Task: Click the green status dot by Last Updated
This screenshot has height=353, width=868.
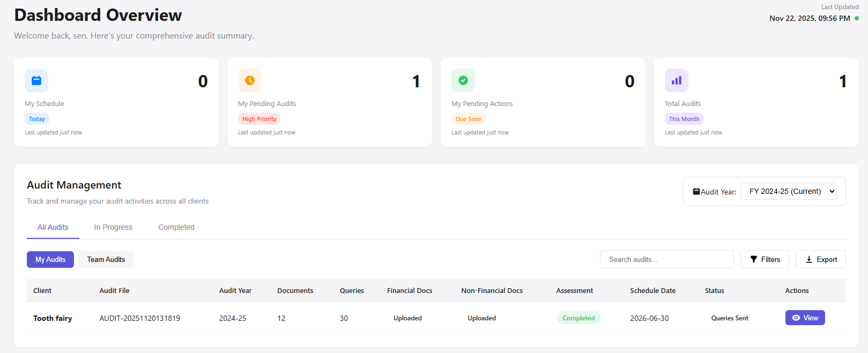Action: [x=857, y=18]
